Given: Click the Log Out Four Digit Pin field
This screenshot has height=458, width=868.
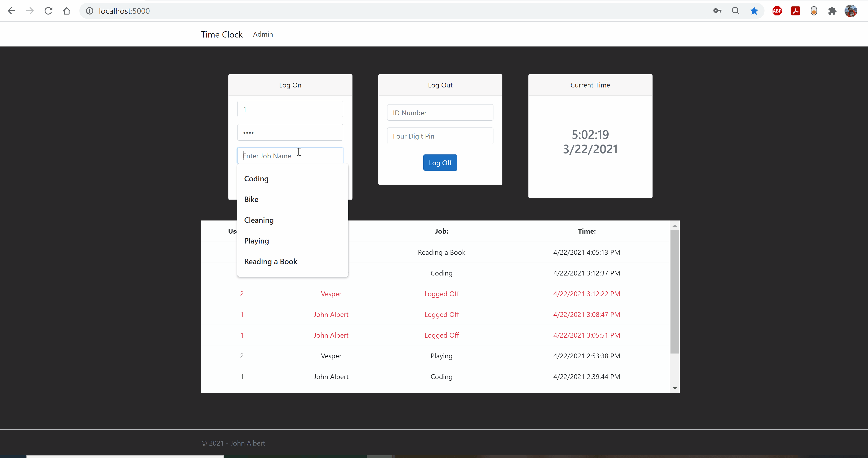Looking at the screenshot, I should [440, 136].
